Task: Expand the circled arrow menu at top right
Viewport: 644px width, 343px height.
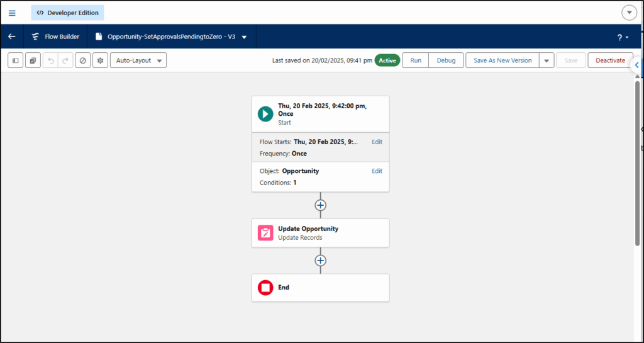Action: (629, 13)
